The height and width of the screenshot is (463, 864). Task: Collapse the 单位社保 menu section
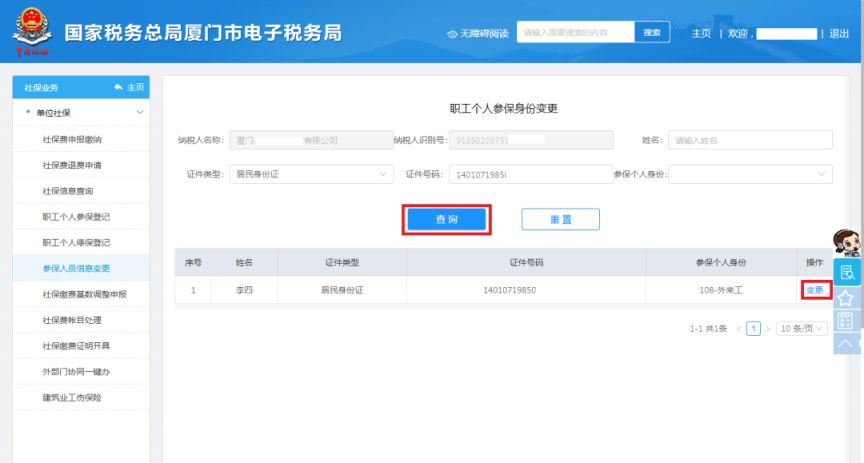pyautogui.click(x=139, y=113)
